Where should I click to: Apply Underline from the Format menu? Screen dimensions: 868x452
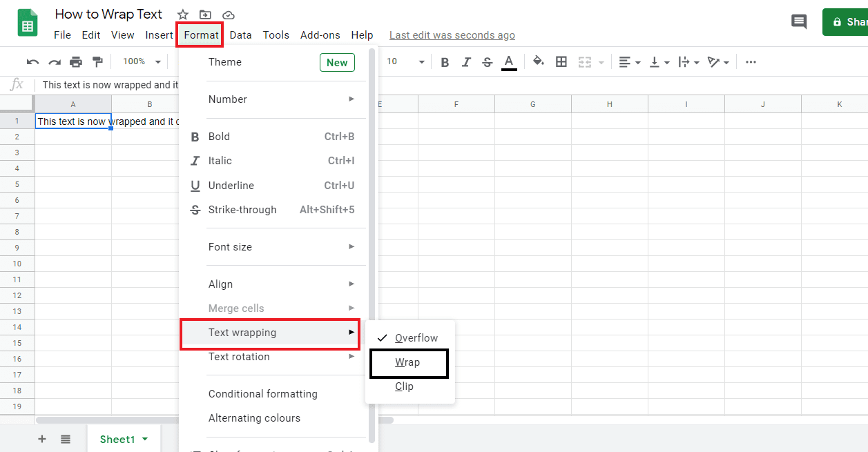273,186
